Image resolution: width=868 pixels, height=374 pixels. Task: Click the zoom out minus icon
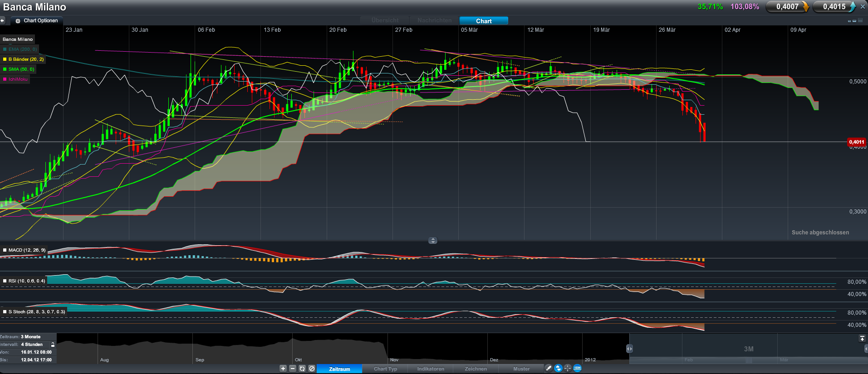pos(293,369)
